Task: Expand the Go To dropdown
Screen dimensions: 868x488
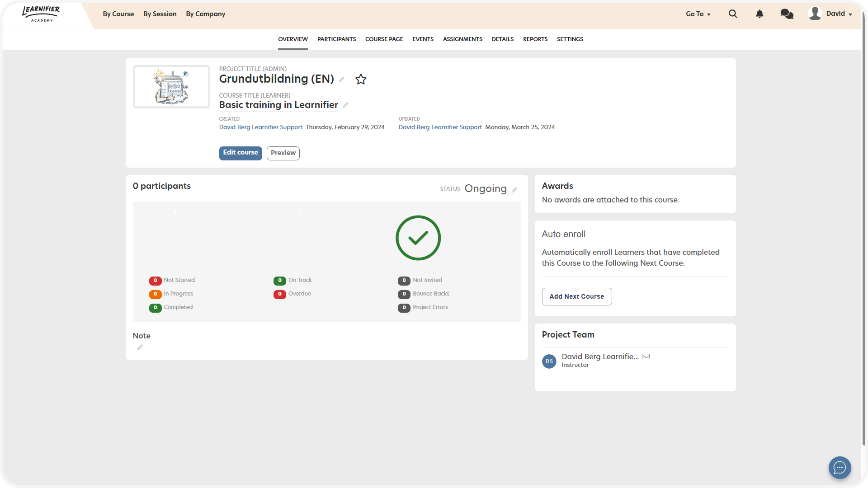Action: pyautogui.click(x=698, y=14)
